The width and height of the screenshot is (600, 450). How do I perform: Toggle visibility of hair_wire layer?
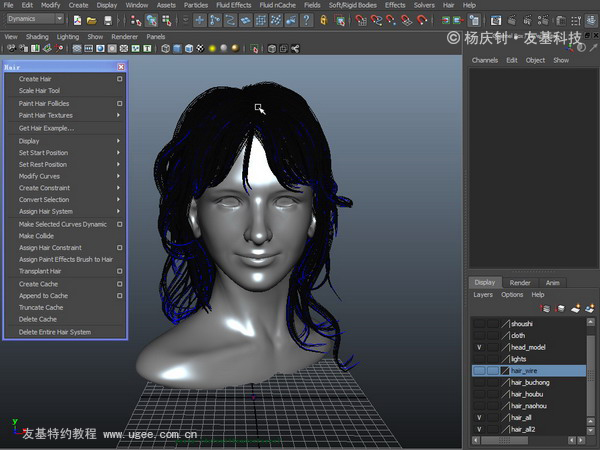point(479,371)
